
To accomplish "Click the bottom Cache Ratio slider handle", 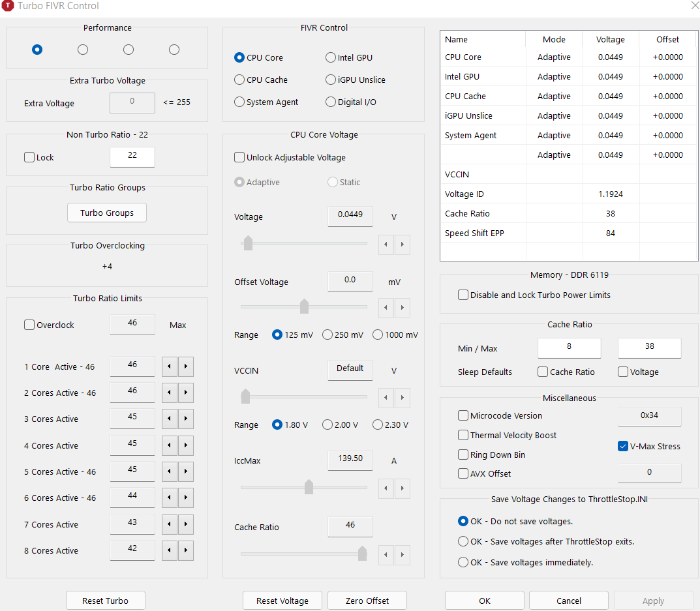I will [363, 554].
